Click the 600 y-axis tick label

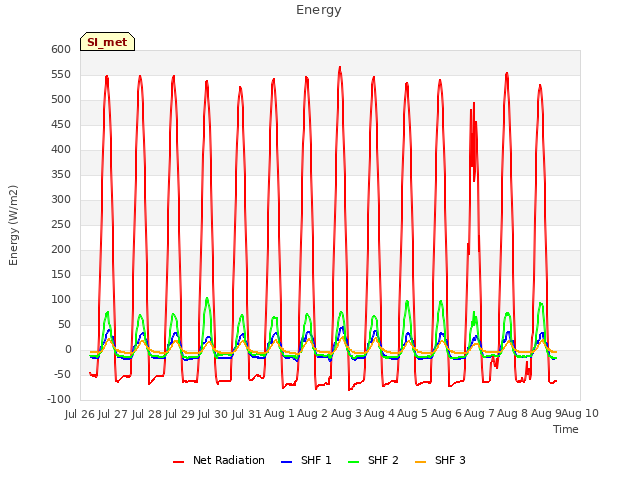coord(61,49)
